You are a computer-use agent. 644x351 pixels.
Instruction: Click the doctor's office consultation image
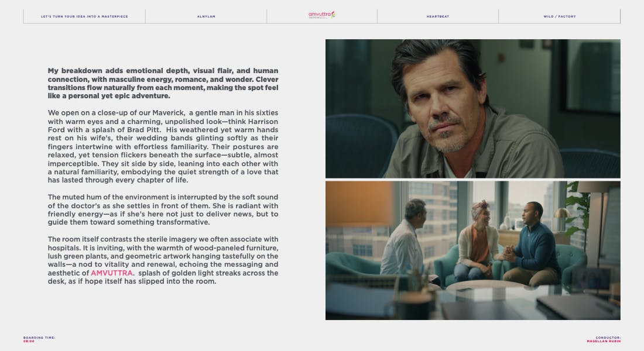click(x=472, y=250)
